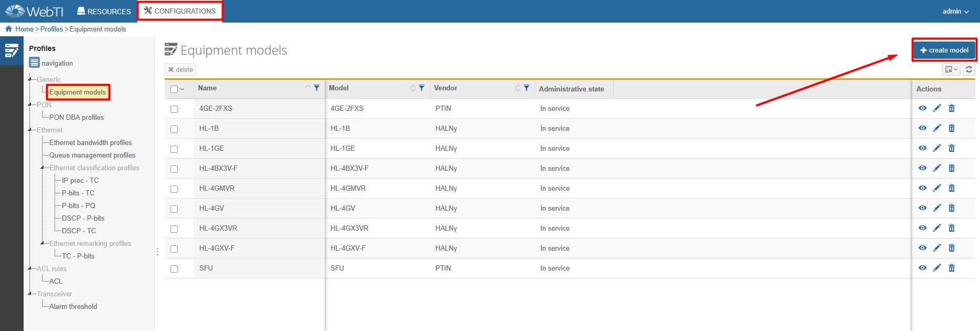The height and width of the screenshot is (331, 980).
Task: Click the refresh table icon
Action: [969, 69]
